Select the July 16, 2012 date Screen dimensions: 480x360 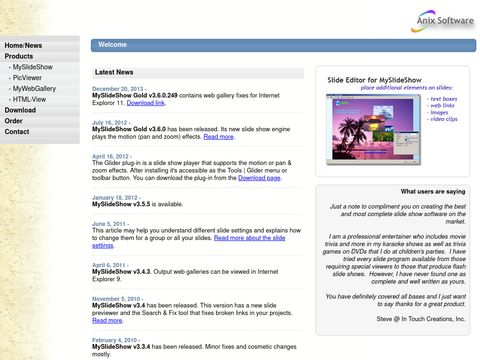(109, 123)
